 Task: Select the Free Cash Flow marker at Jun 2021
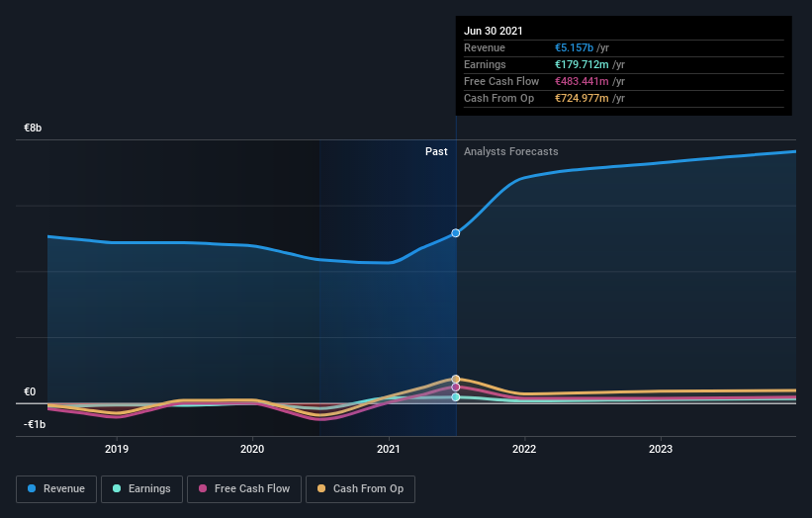point(456,388)
